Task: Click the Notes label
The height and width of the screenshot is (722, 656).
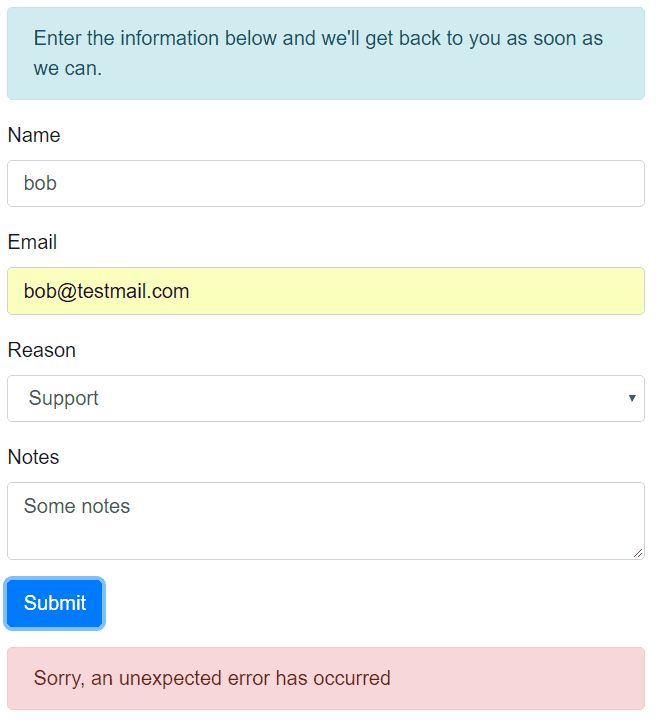Action: [33, 457]
